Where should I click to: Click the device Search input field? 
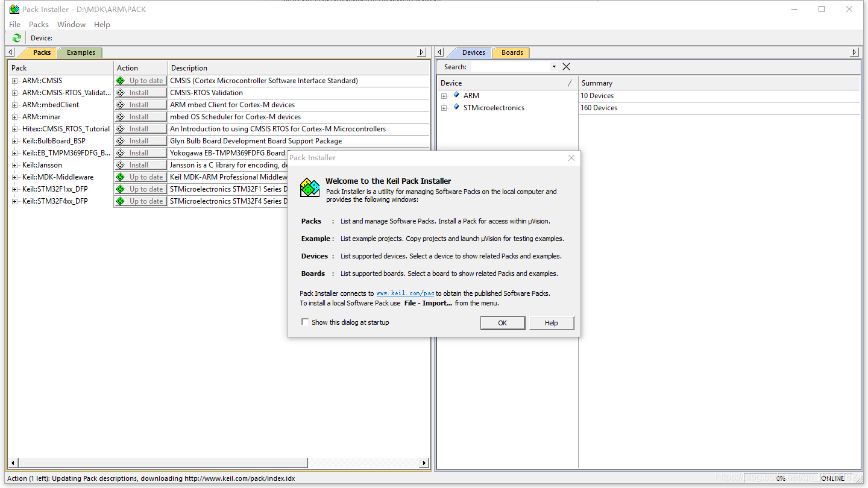coord(511,67)
